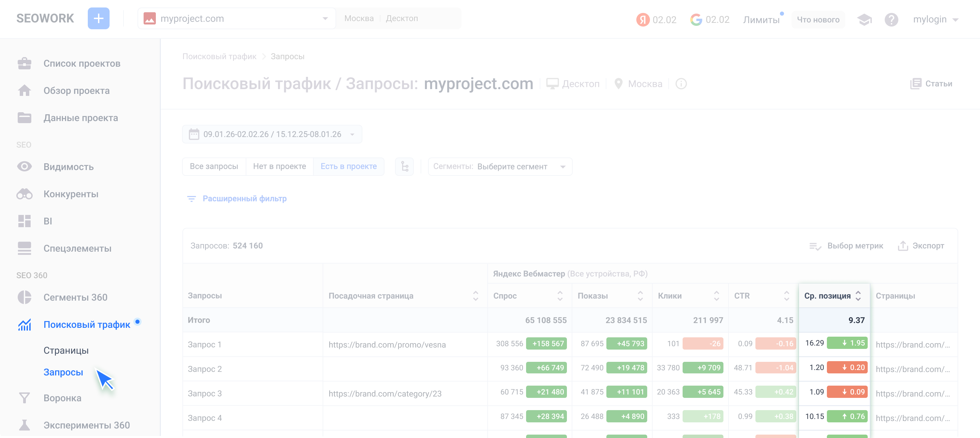Select the Все запросы filter
Viewport: 980px width, 438px height.
[214, 167]
